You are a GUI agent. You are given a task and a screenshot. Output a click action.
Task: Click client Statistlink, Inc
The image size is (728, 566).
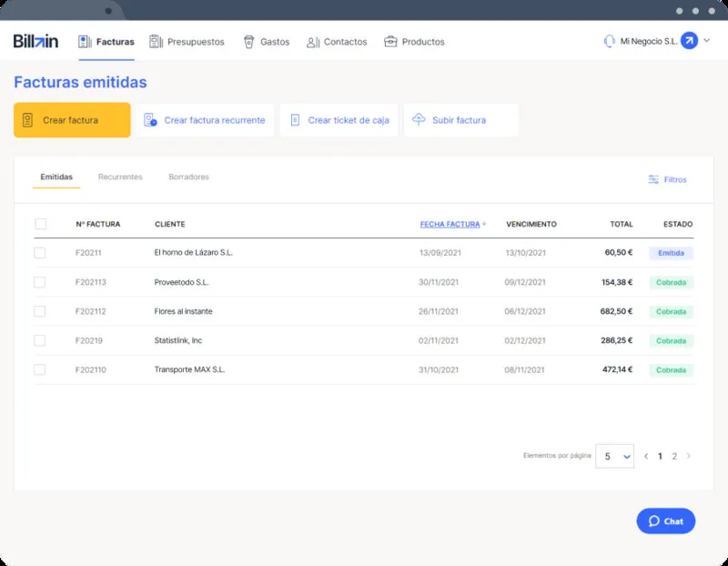tap(178, 340)
